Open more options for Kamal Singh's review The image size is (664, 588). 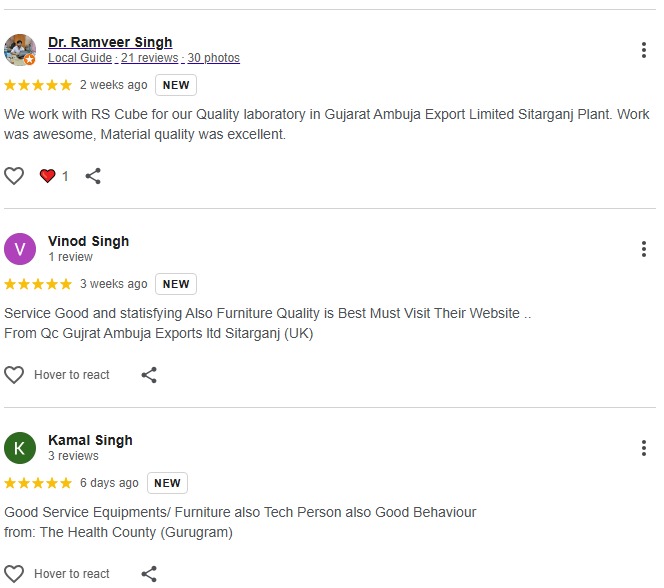point(644,448)
